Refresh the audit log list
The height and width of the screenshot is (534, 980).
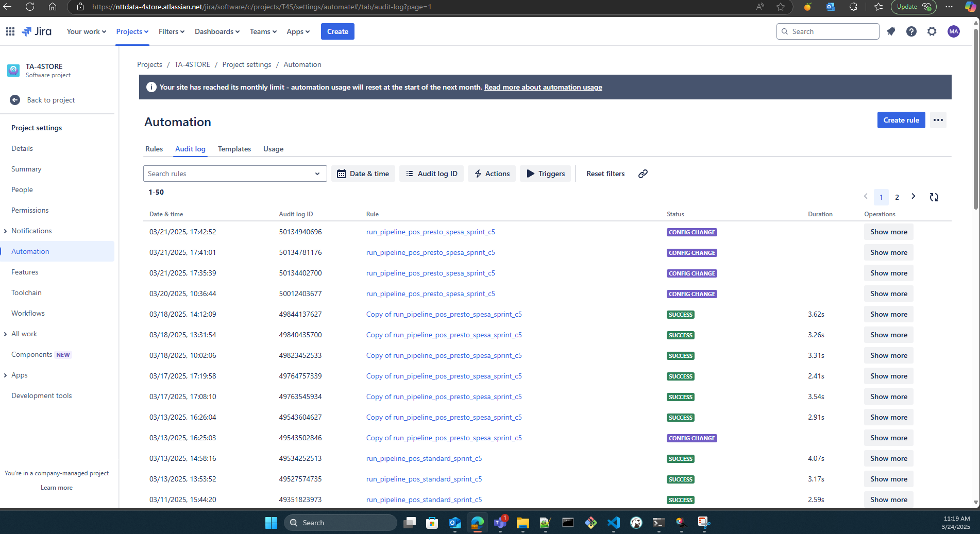(x=934, y=197)
